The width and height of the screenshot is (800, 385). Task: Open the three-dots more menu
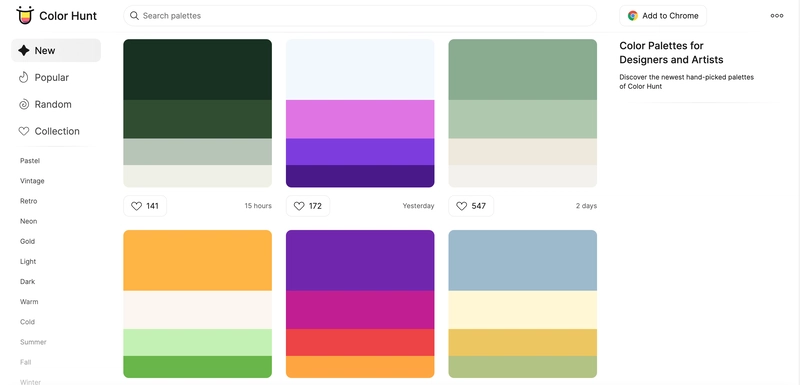(x=777, y=16)
